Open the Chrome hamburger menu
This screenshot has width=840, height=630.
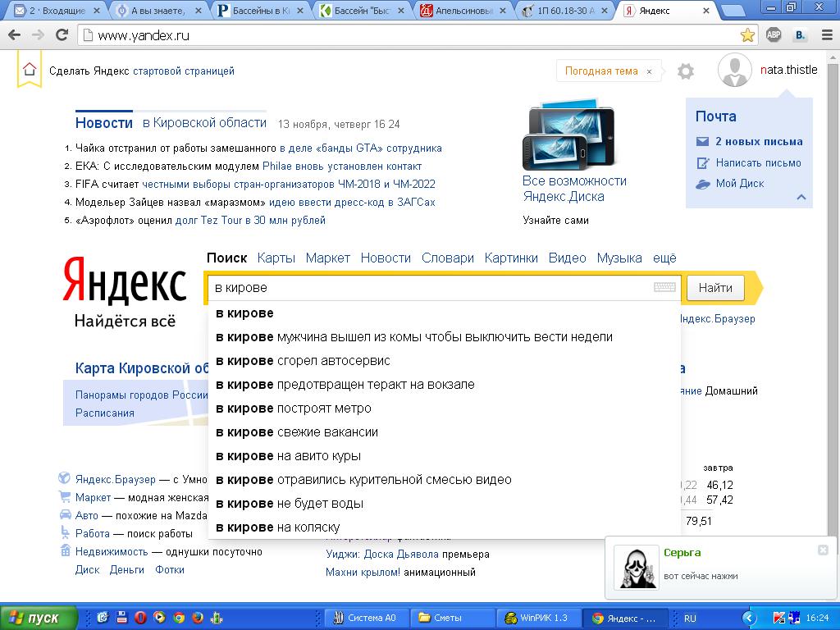pyautogui.click(x=827, y=35)
